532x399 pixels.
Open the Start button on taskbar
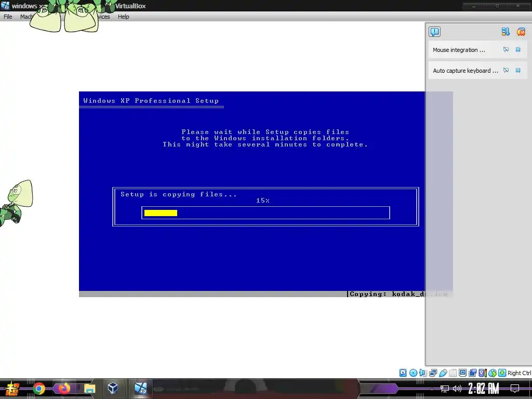coord(12,389)
